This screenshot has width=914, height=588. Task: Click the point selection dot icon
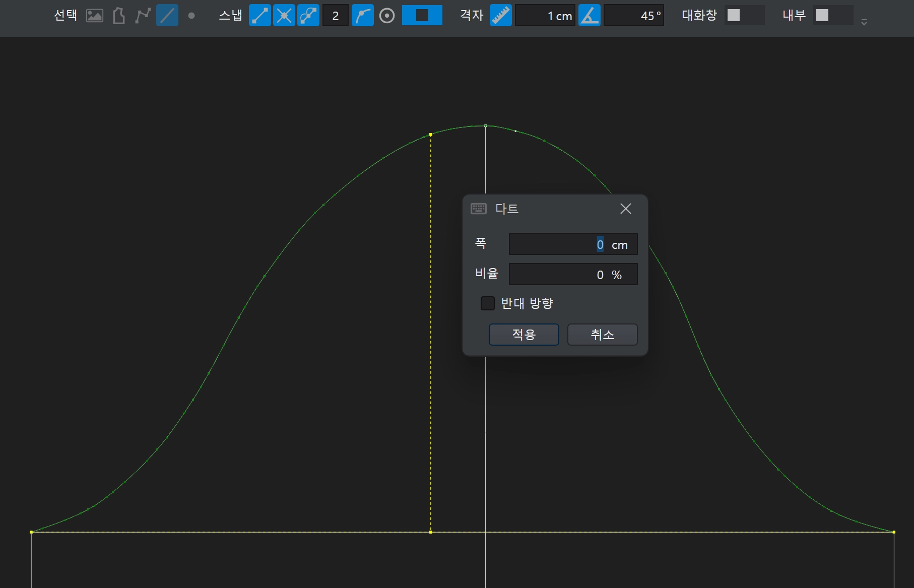[x=191, y=16]
